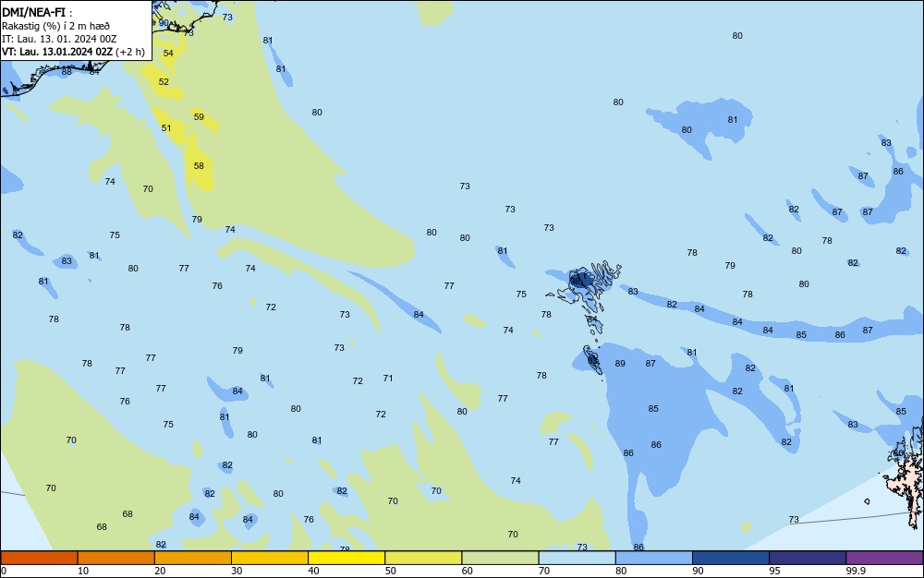Screen dimensions: 924x578
Task: Click the humidity value '54' on the map
Action: point(168,53)
